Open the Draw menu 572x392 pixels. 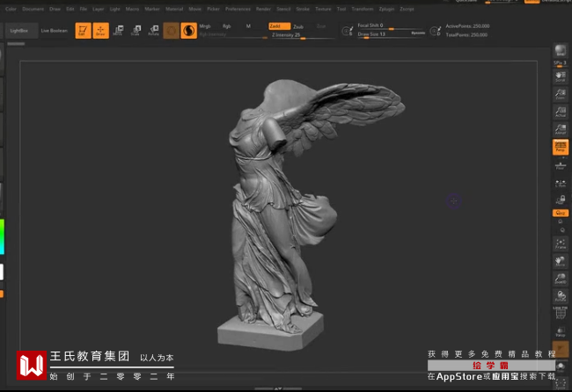click(55, 9)
